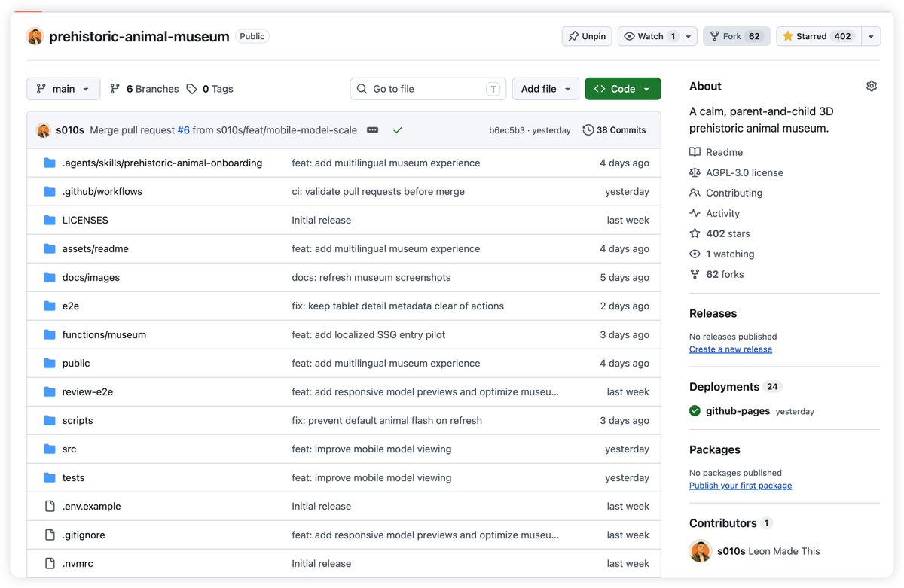Screen dimensions: 904x588
Task: Click the file icon of .nvmrc
Action: click(50, 563)
